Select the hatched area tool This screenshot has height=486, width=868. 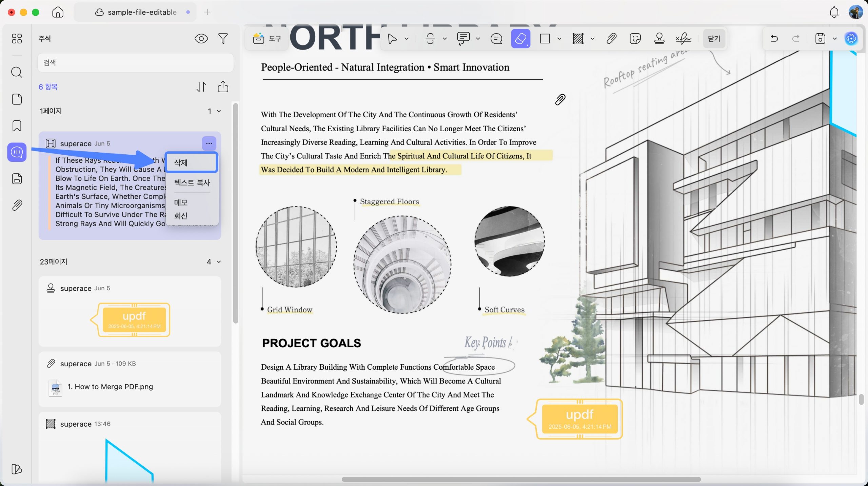(x=578, y=39)
